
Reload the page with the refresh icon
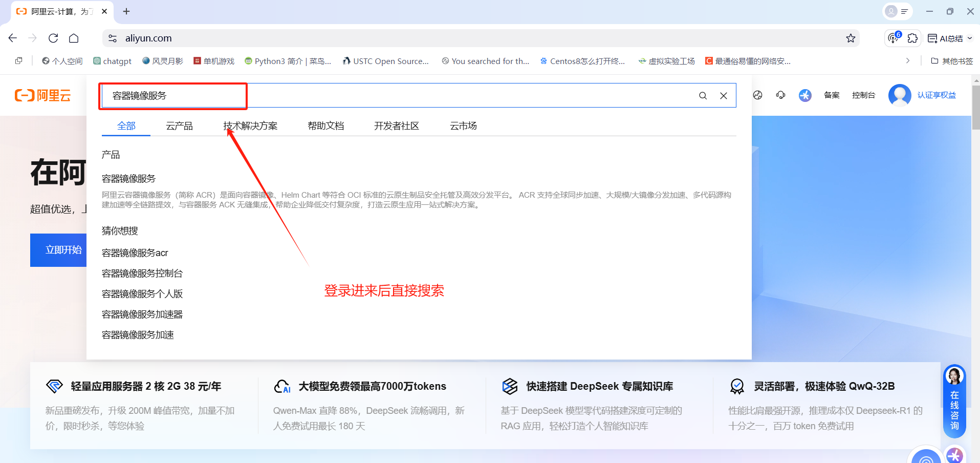53,38
